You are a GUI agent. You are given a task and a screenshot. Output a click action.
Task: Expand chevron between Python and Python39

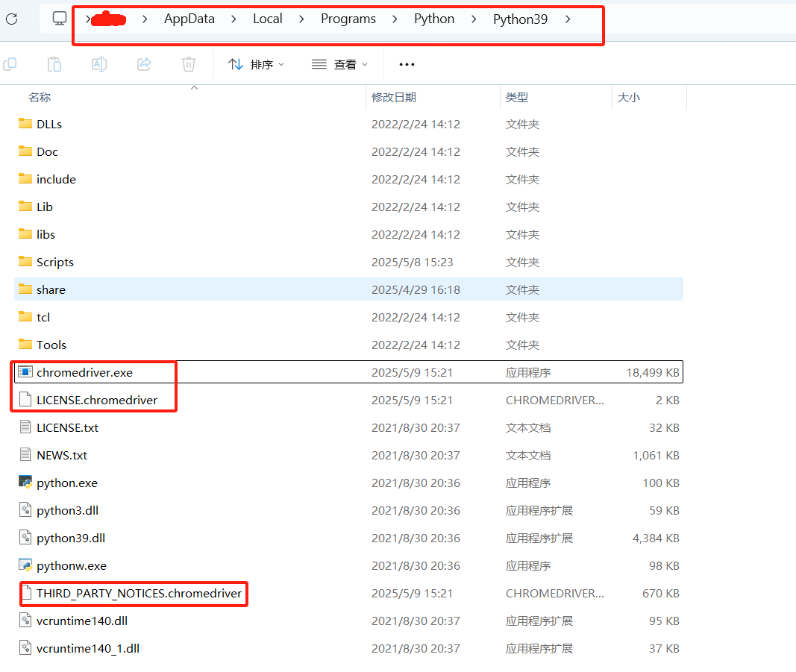click(x=474, y=19)
